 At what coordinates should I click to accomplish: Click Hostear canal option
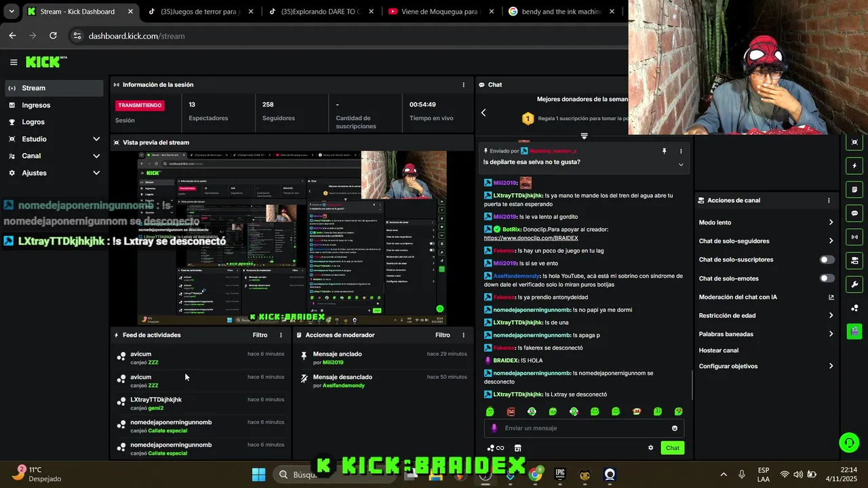(719, 350)
